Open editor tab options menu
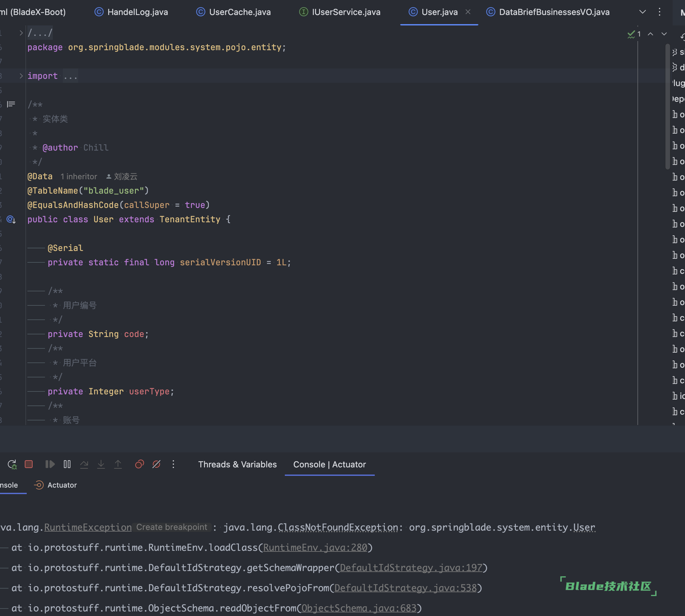 click(x=659, y=12)
